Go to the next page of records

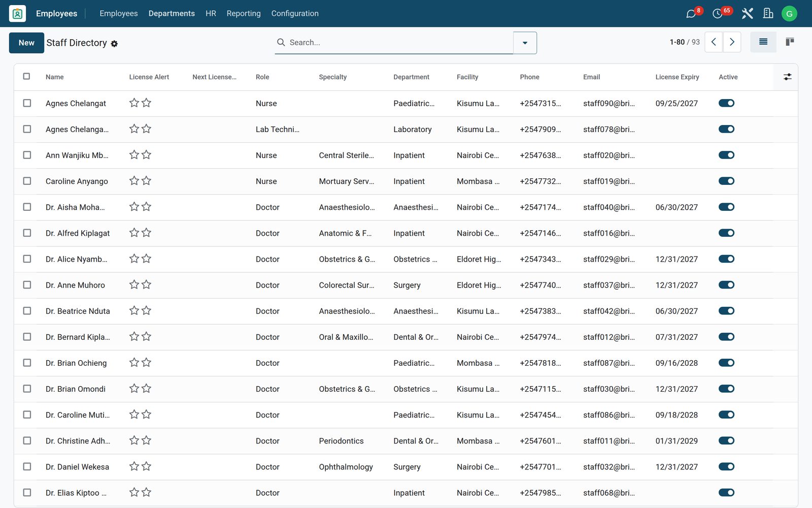pos(732,42)
